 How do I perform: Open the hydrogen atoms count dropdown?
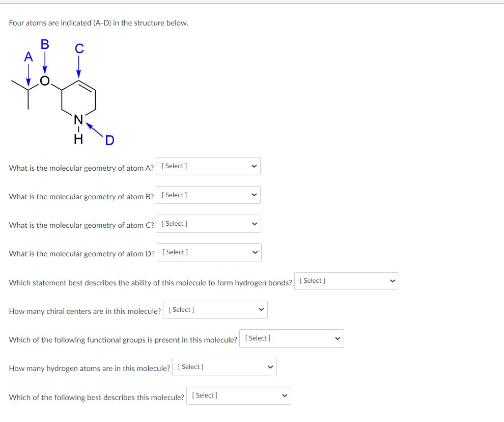click(225, 366)
